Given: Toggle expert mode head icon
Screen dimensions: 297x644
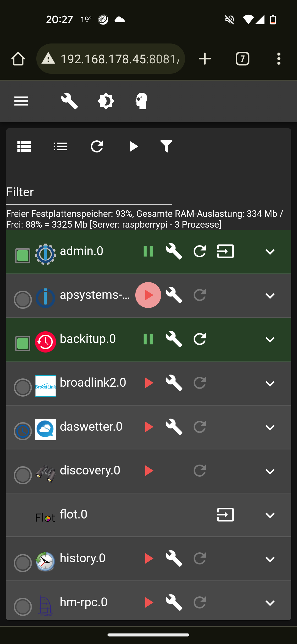Looking at the screenshot, I should pyautogui.click(x=142, y=101).
